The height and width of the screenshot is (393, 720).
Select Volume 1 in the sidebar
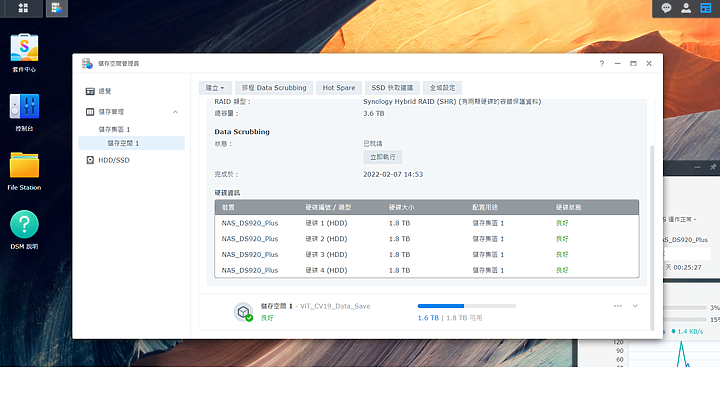pos(131,143)
